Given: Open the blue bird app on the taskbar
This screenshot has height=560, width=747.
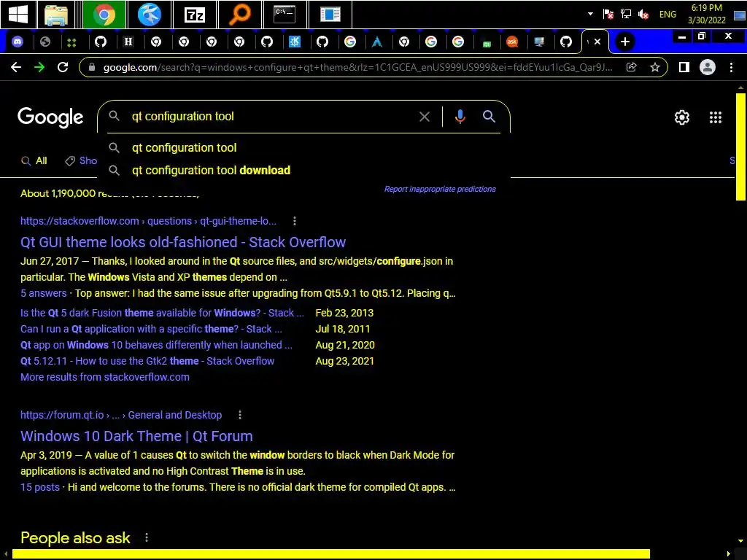Looking at the screenshot, I should point(149,15).
